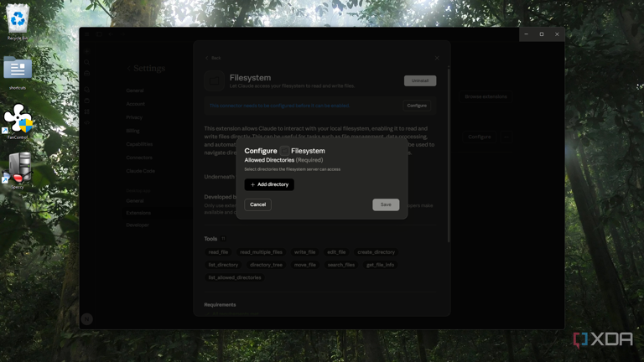This screenshot has width=644, height=362.
Task: Click the directory_tree tool chip
Action: [x=266, y=265]
